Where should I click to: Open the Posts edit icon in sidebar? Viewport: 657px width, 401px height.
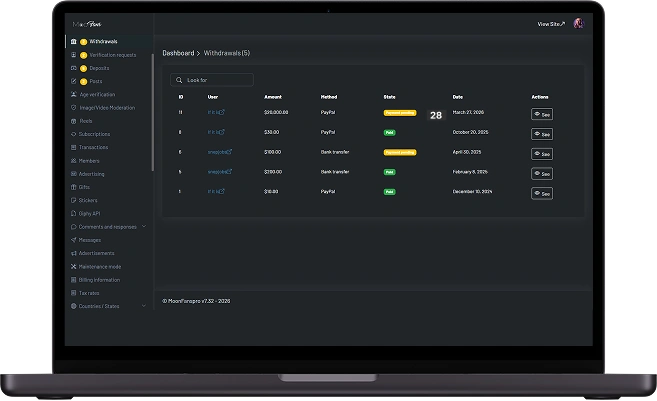click(74, 81)
